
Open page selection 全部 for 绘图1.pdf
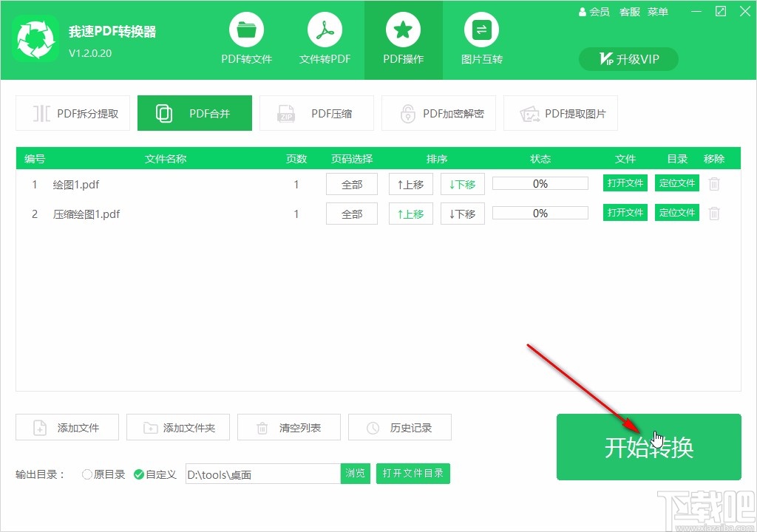pos(351,183)
